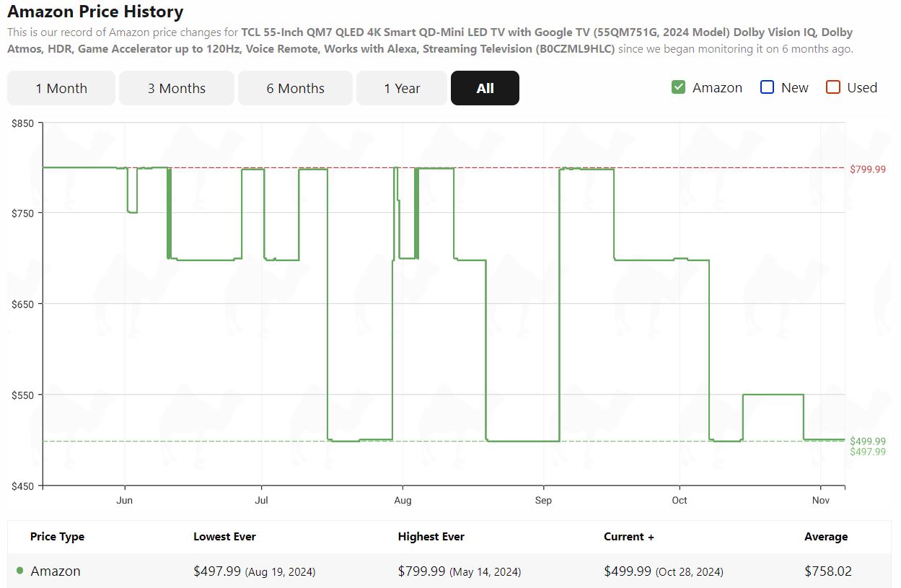Click the Jun x-axis label
The width and height of the screenshot is (901, 588).
coord(125,500)
